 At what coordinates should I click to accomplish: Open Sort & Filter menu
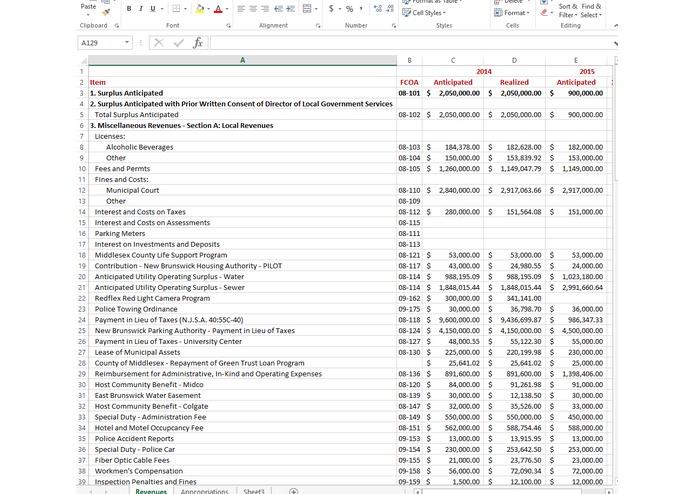567,11
